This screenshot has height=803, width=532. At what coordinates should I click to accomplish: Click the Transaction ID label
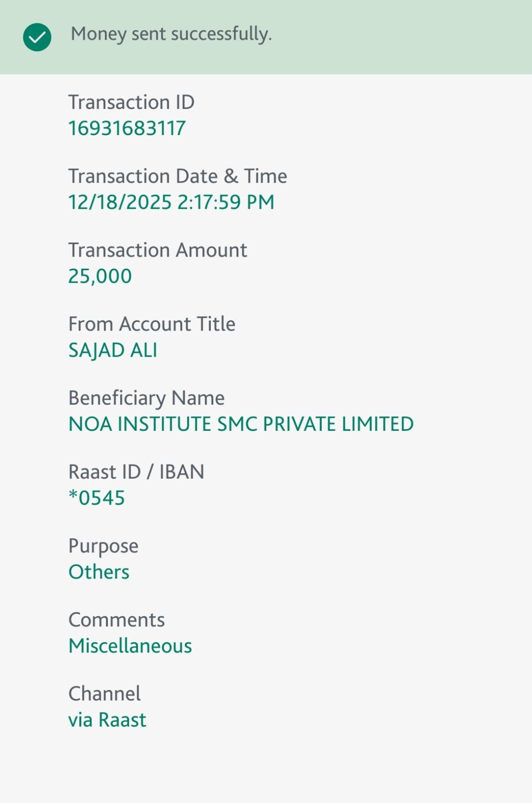coord(131,102)
